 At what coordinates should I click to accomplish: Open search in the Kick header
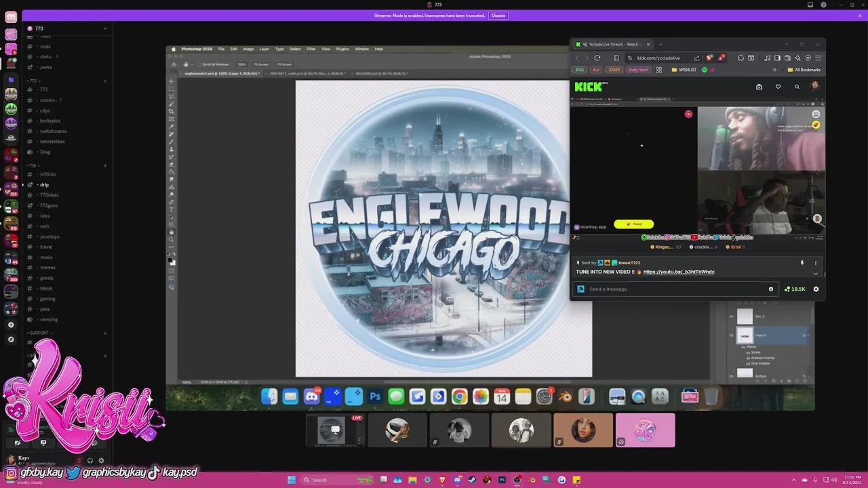(x=797, y=87)
